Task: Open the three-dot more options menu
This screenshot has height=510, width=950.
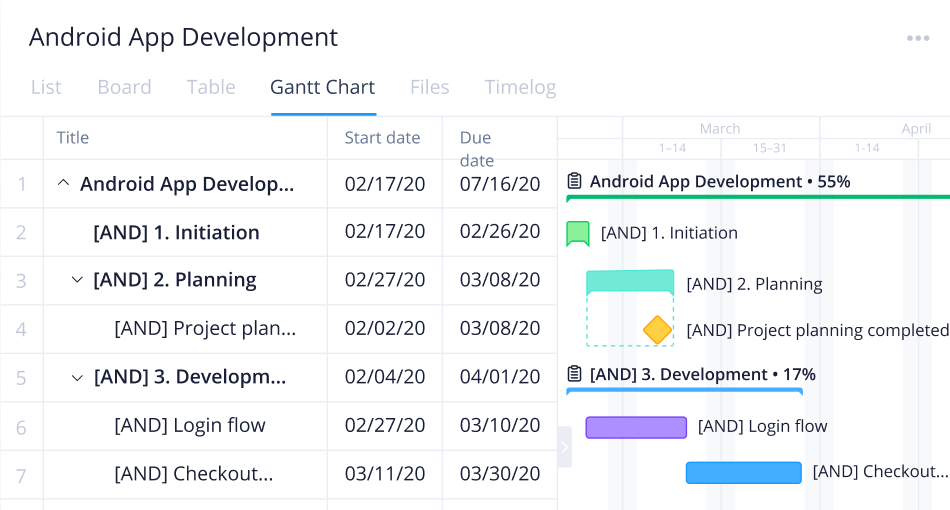Action: click(918, 39)
